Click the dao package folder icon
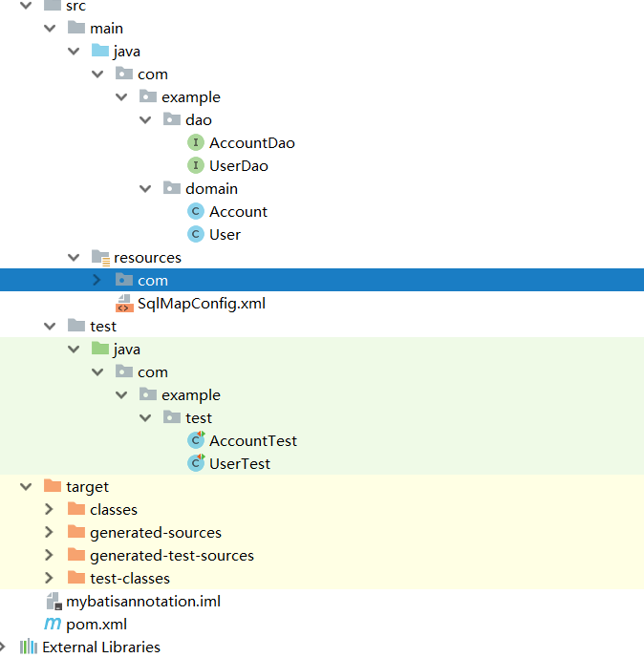Screen dimensions: 644x658 172,119
